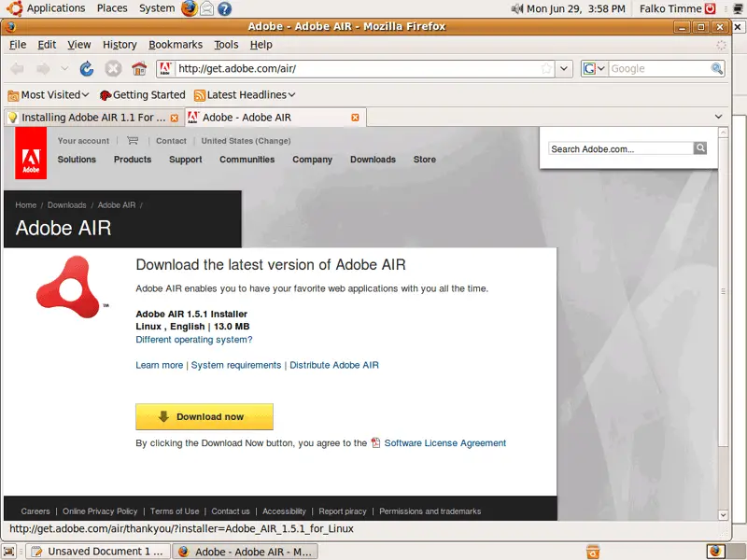Open the Learn more link
Viewport: 747px width, 560px height.
pos(159,365)
